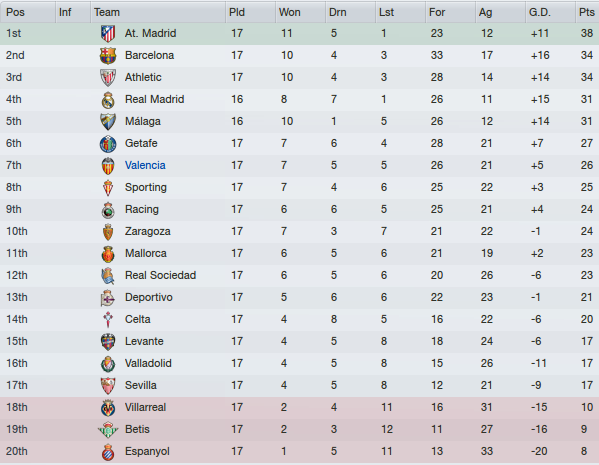Click the Real Madrid crest icon
This screenshot has width=599, height=465.
click(x=108, y=100)
